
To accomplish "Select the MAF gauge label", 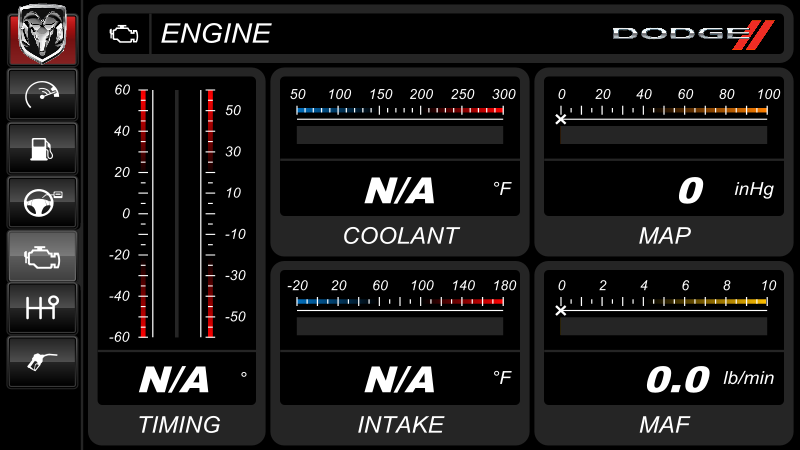I will coord(664,424).
